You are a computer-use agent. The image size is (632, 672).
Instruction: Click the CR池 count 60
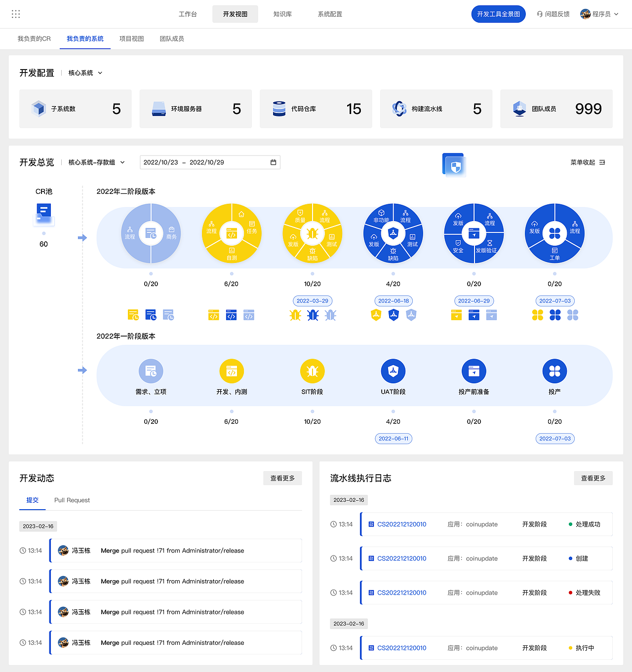pos(43,244)
